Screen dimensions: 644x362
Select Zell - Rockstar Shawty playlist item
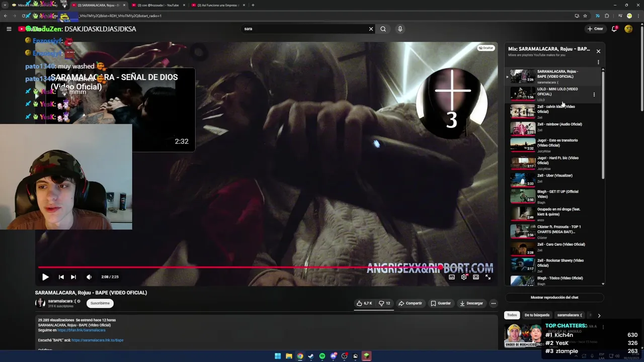552,265
